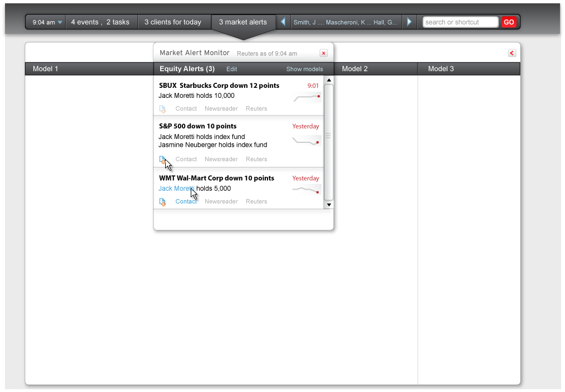Click the search or shortcut field

[x=460, y=22]
